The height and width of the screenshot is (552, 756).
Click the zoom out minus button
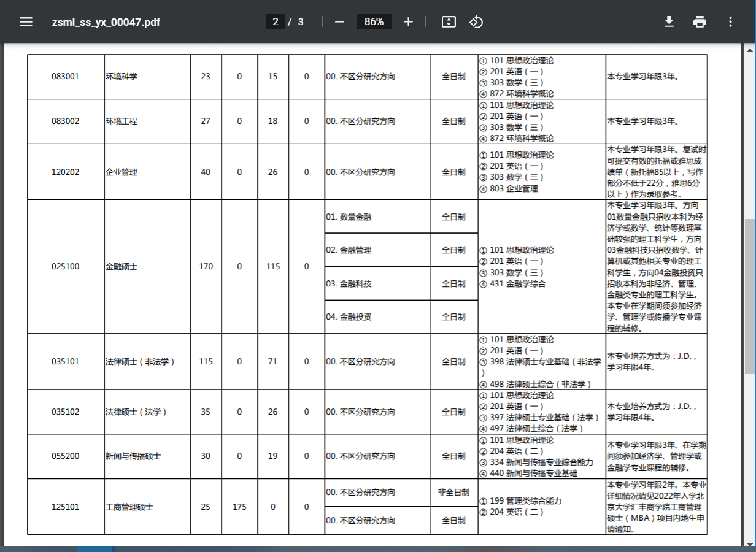tap(339, 22)
